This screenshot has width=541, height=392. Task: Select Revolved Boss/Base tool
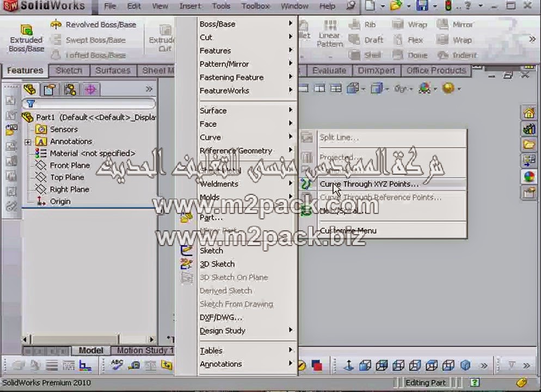[93, 24]
